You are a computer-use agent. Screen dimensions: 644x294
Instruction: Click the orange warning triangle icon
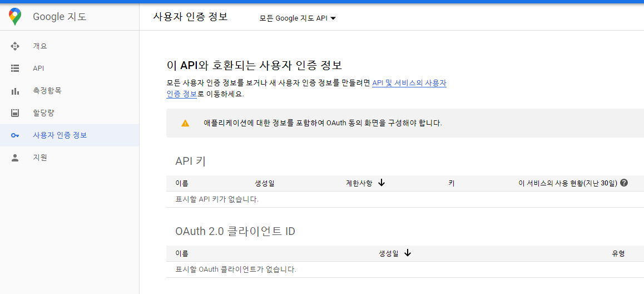click(185, 123)
